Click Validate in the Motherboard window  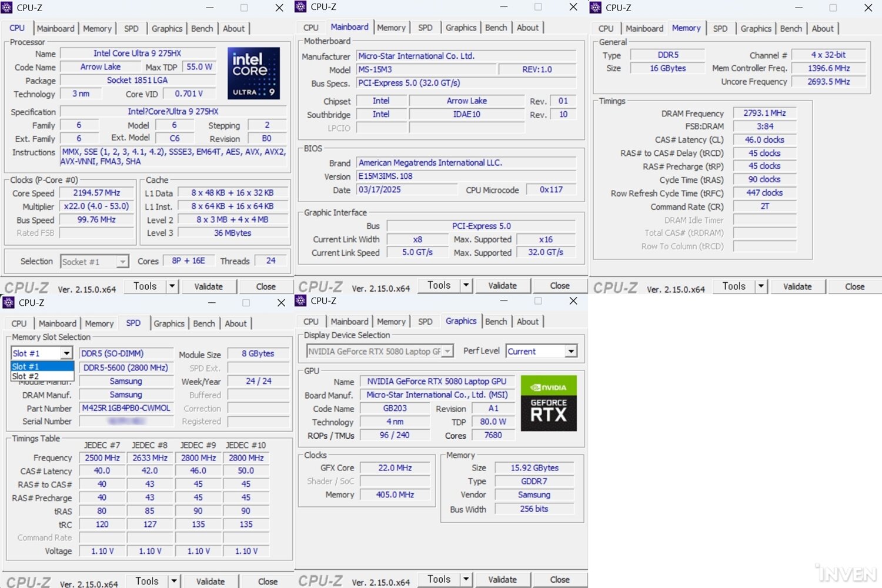click(503, 285)
